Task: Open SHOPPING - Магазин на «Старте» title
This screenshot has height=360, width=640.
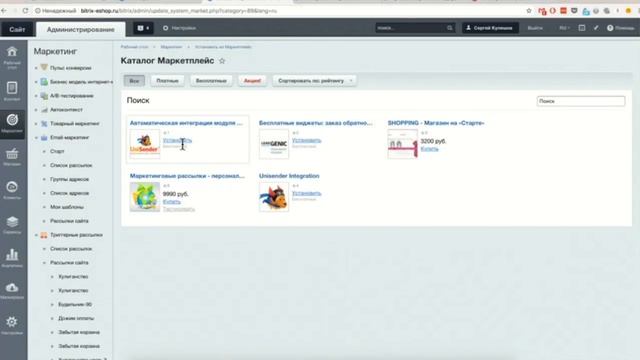Action: 436,123
